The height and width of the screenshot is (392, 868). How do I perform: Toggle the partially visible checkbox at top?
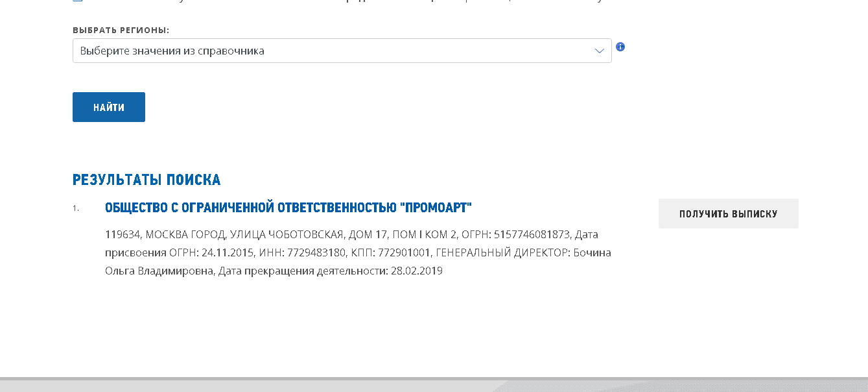pyautogui.click(x=78, y=1)
